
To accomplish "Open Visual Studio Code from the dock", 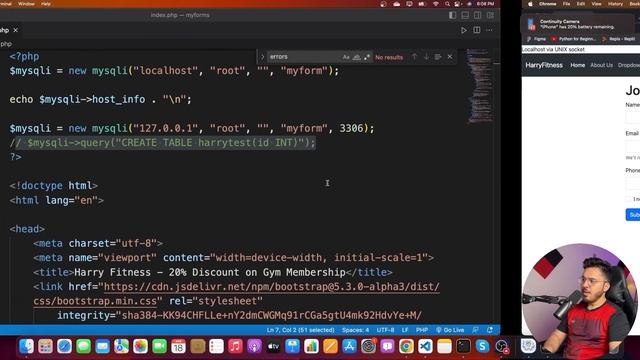I will [x=425, y=347].
